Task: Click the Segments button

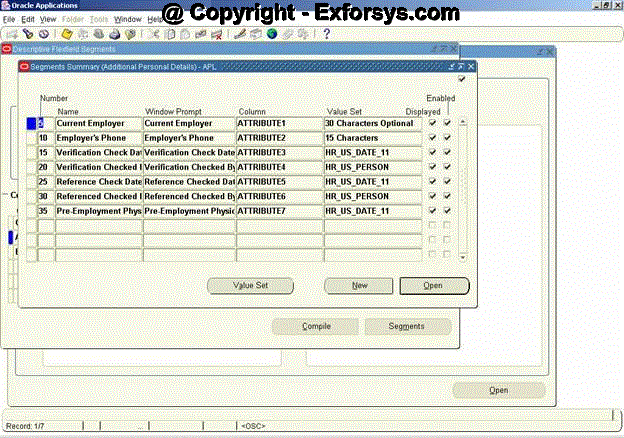Action: 407,326
